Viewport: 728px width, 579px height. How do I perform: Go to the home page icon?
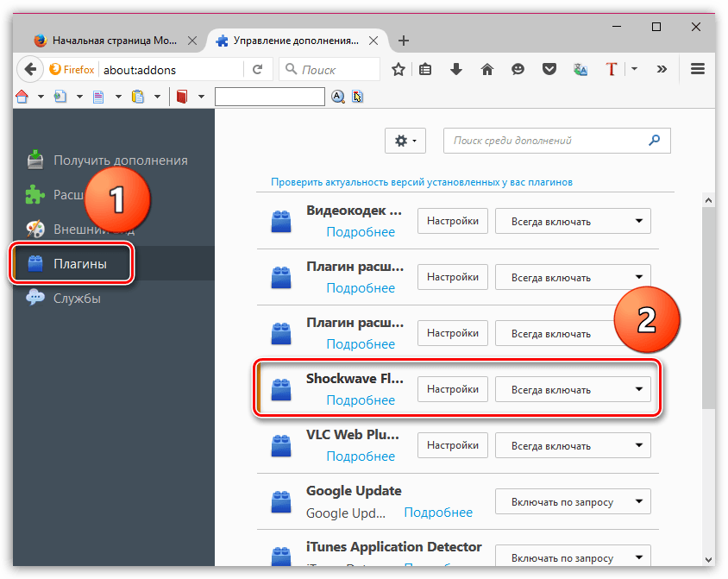coord(486,69)
